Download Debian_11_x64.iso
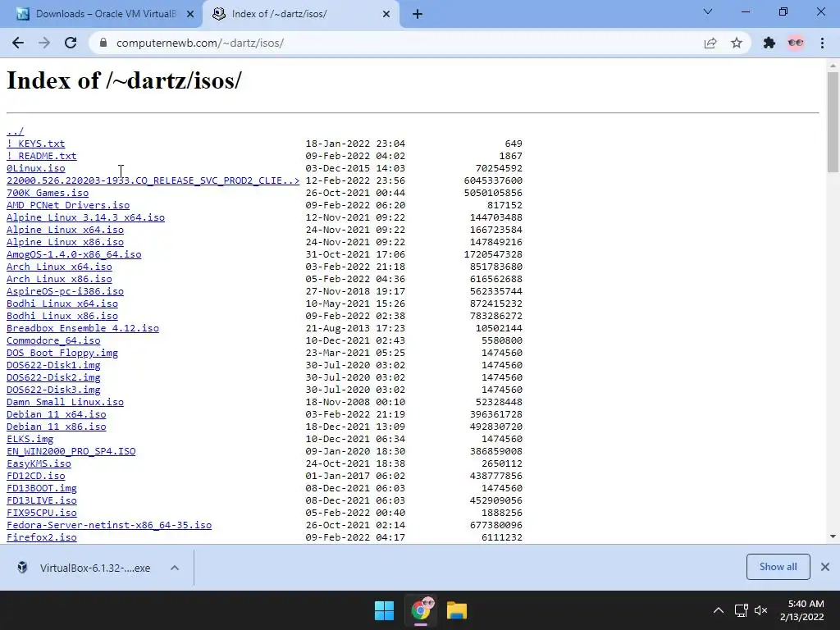 56,414
